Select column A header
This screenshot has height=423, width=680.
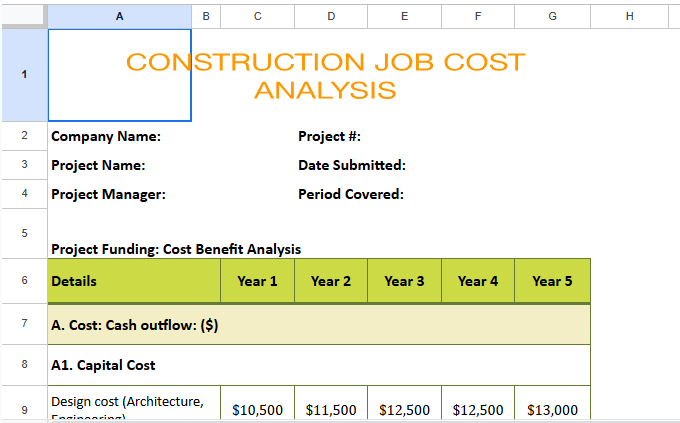coord(119,16)
